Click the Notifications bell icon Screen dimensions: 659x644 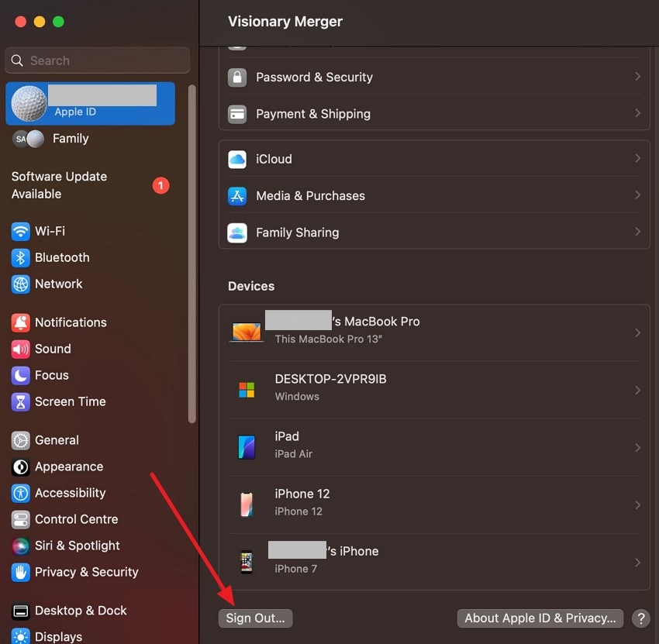point(20,322)
